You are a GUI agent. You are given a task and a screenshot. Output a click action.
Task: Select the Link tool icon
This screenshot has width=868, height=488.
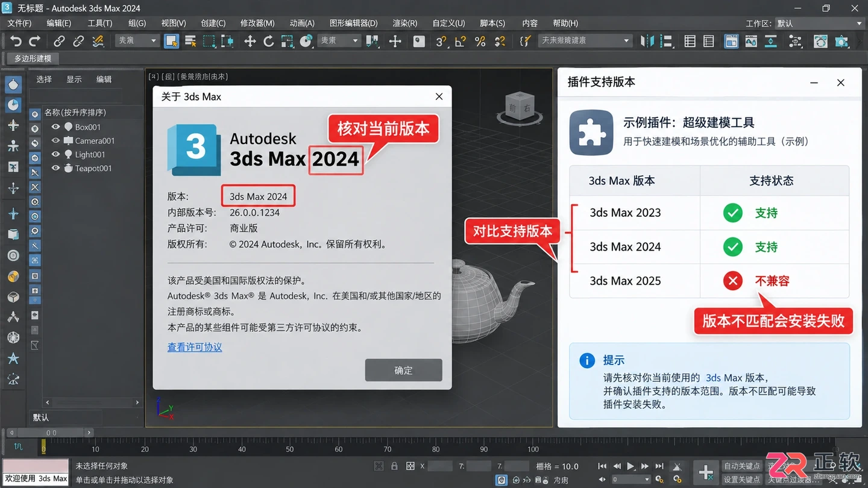[59, 41]
